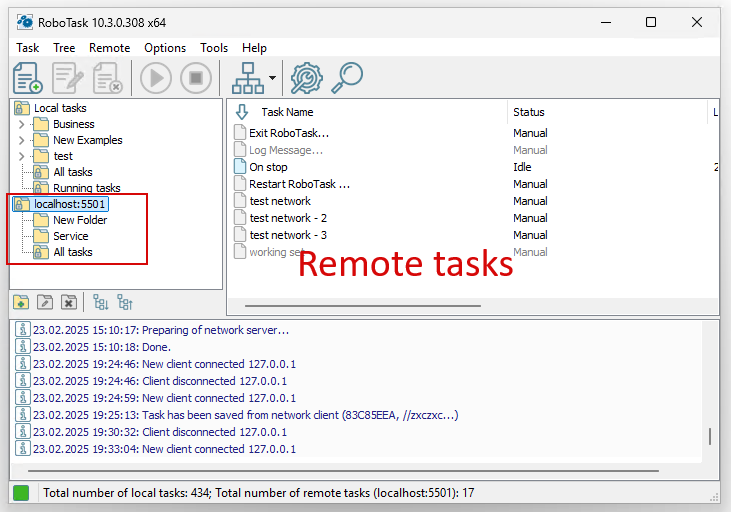Click the network connection toolbar icon
731x512 pixels.
point(248,78)
